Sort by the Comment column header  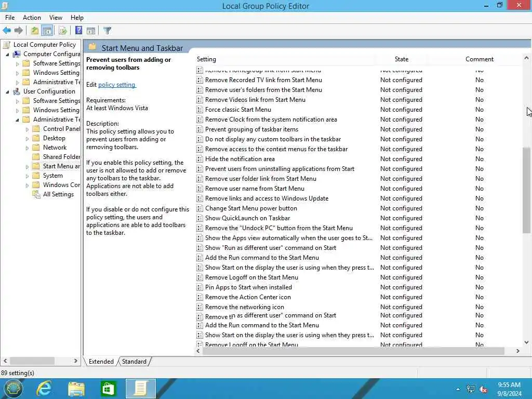point(479,59)
